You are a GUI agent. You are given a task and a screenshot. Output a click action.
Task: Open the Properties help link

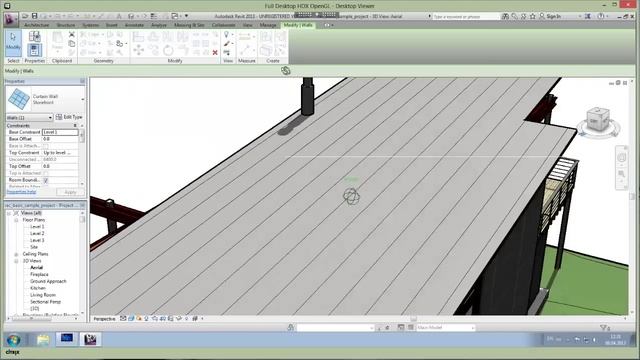coord(21,192)
